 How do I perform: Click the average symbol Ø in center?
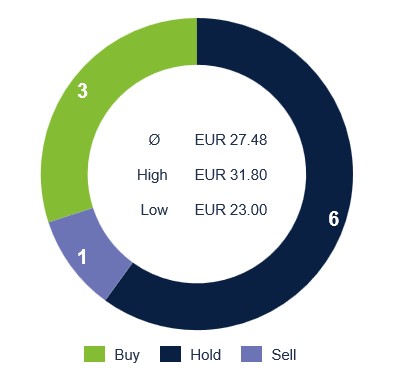coord(154,140)
